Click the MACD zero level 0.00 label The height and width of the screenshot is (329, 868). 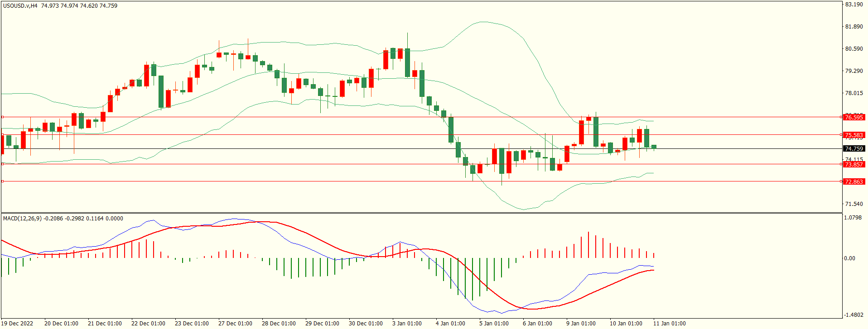pos(849,258)
